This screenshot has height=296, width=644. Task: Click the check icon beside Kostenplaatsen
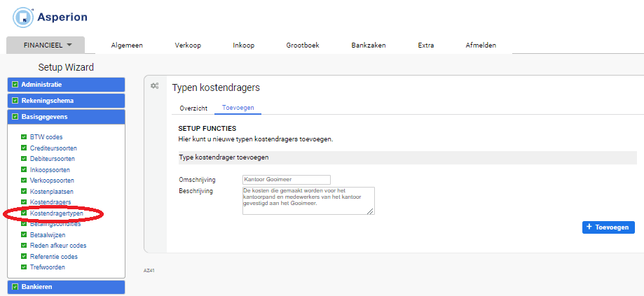(24, 192)
